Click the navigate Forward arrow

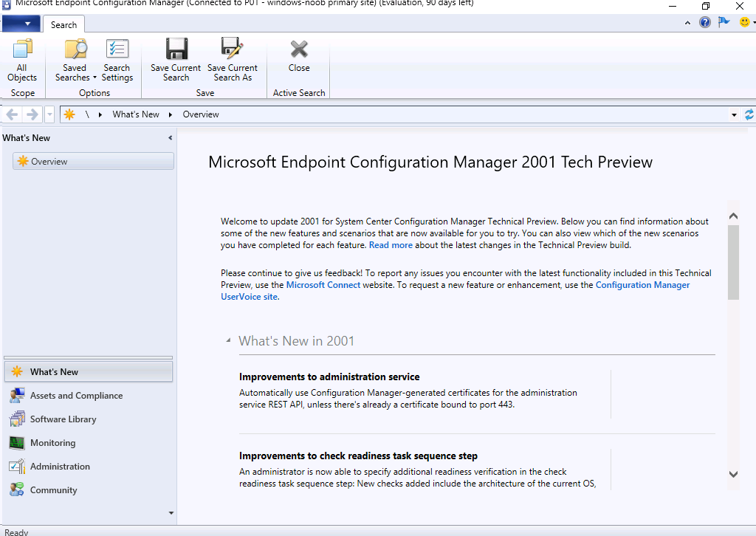coord(32,114)
